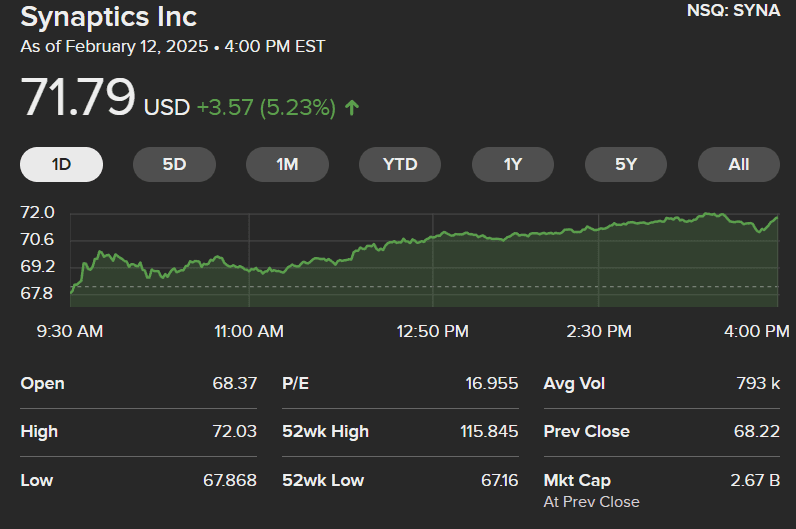Show All-time price history

pyautogui.click(x=739, y=164)
